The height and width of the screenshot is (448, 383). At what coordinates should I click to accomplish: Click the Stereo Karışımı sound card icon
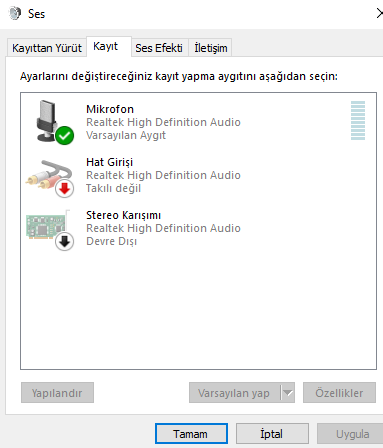pos(50,230)
